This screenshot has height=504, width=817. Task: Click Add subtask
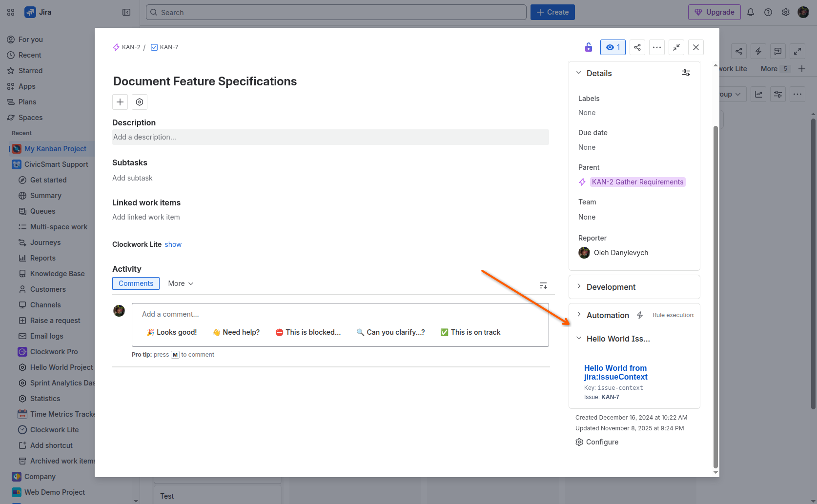point(132,178)
